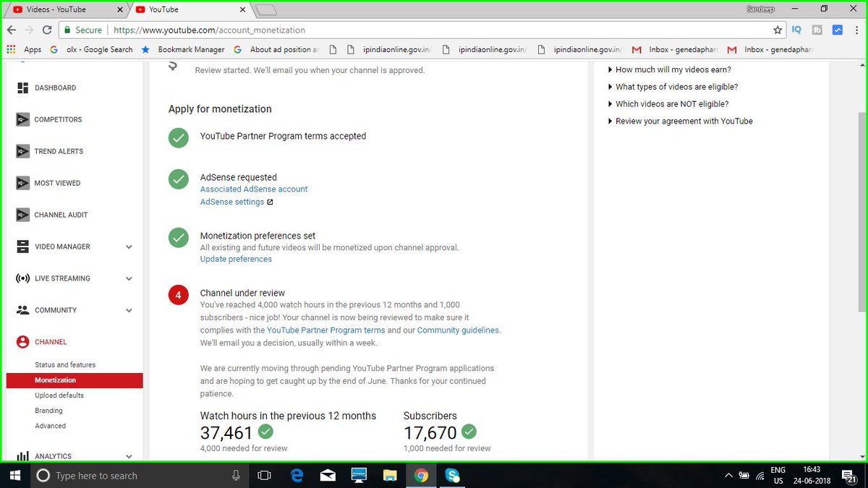Expand 'How much will my videos earn?'
The height and width of the screenshot is (488, 868).
pos(670,69)
